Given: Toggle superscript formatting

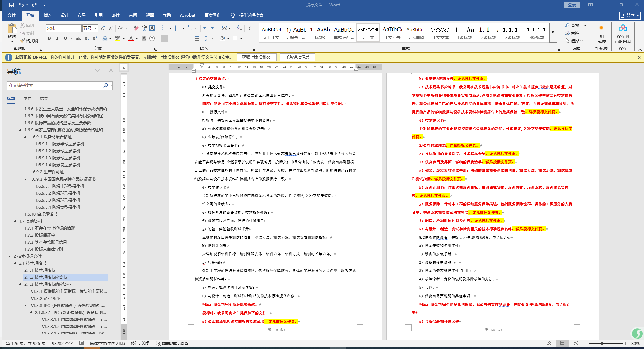Looking at the screenshot, I should click(x=95, y=38).
